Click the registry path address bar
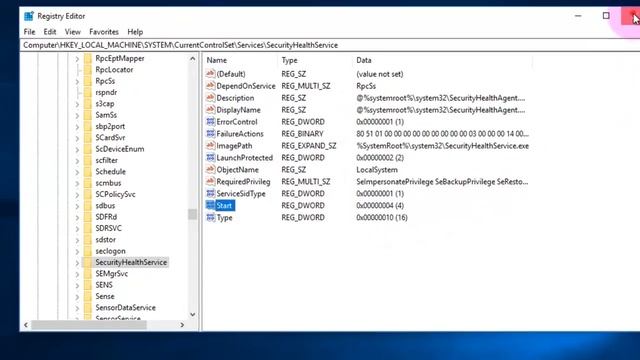The width and height of the screenshot is (640, 360). click(330, 45)
